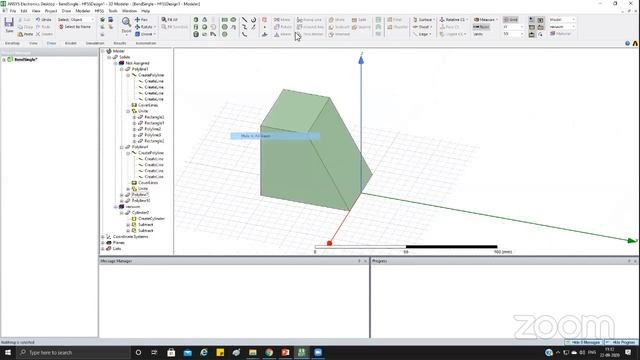Viewport: 640px width, 360px height.
Task: Click the Intersect boolean tool
Action: click(340, 34)
